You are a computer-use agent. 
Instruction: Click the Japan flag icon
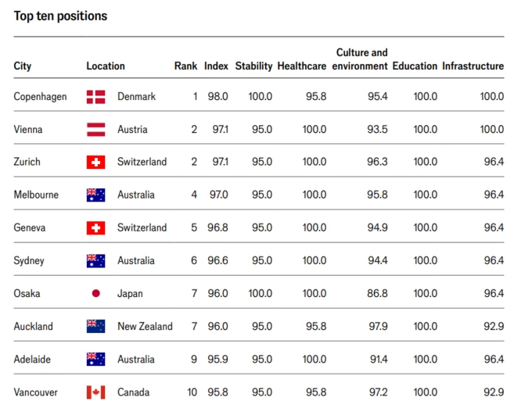click(x=95, y=293)
